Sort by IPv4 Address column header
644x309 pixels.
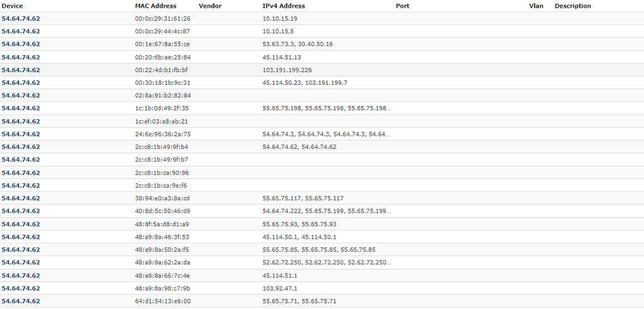pos(284,6)
